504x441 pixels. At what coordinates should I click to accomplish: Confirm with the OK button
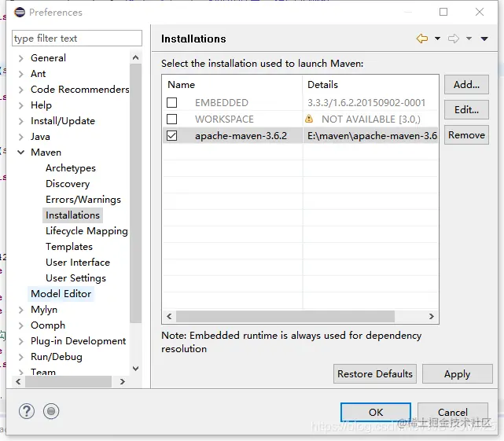376,412
